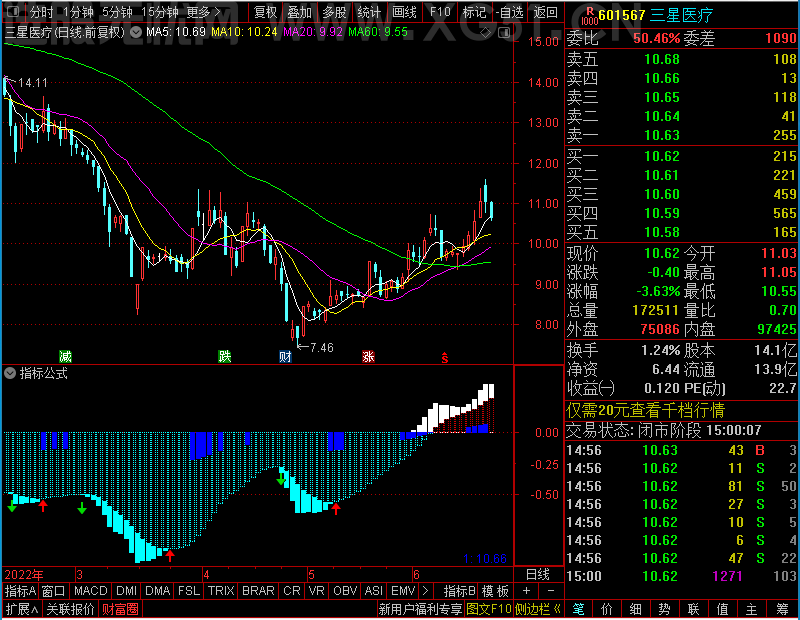Select the 值 value tab
800x620 pixels.
click(722, 609)
